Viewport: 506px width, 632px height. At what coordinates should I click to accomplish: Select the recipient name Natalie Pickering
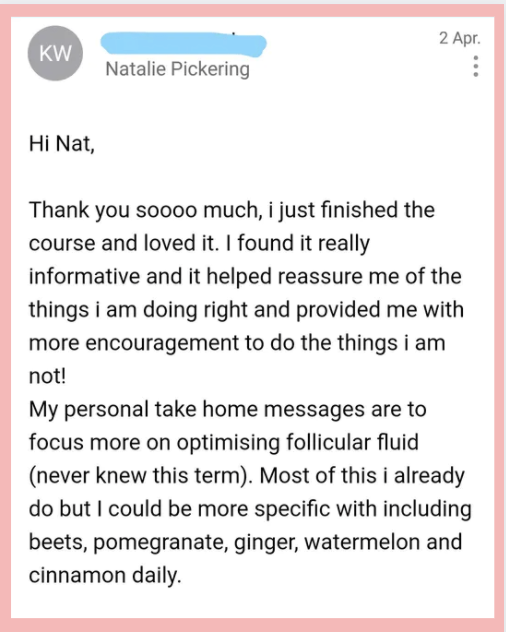pos(177,69)
